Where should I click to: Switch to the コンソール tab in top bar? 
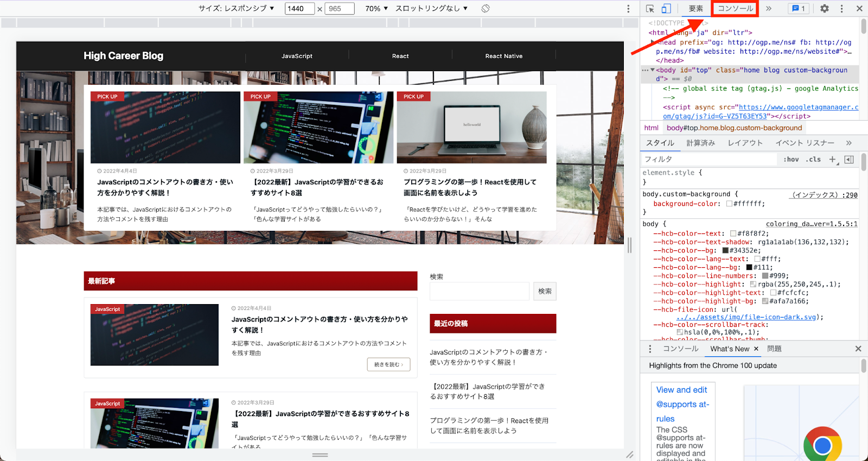coord(736,9)
